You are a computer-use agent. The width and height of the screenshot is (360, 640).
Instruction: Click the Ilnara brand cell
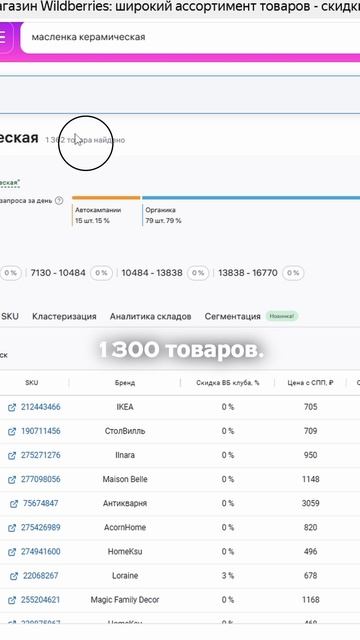coord(125,455)
